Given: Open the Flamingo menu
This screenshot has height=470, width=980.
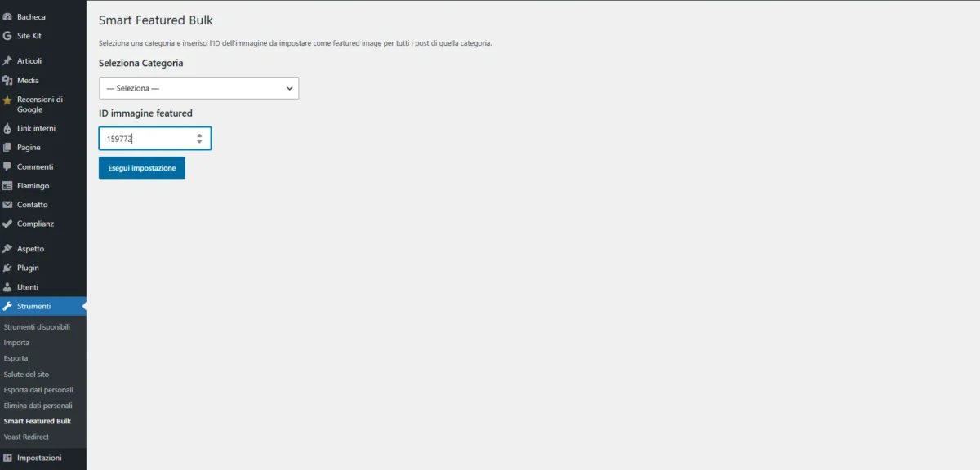Looking at the screenshot, I should tap(43, 186).
